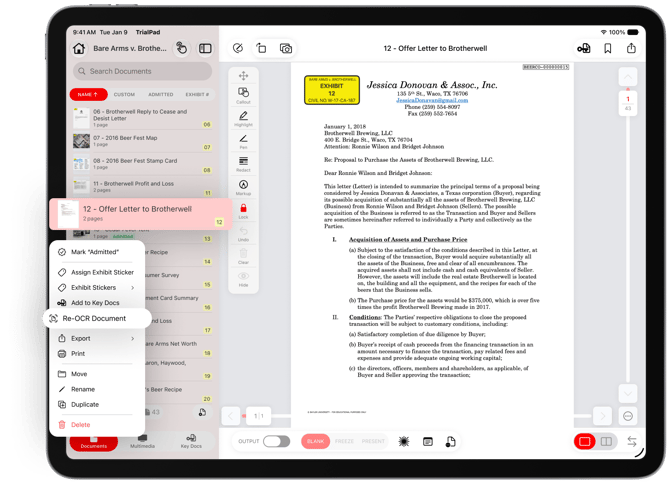Sort documents by CUSTOM order
Image resolution: width=670 pixels, height=485 pixels.
(124, 94)
